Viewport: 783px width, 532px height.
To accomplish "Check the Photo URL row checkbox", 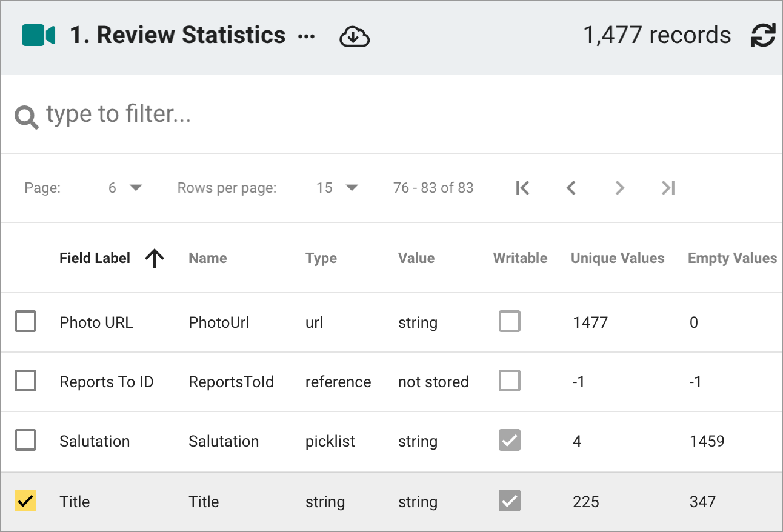I will point(25,321).
